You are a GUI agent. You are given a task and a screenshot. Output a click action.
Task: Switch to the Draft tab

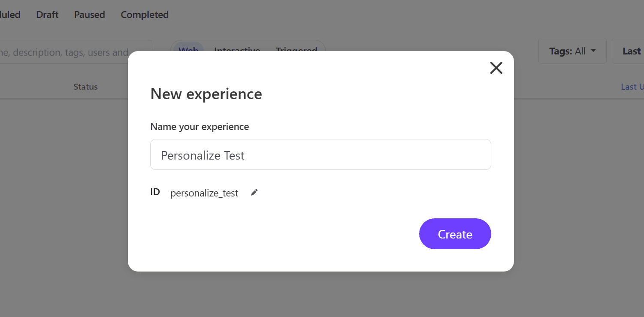47,15
